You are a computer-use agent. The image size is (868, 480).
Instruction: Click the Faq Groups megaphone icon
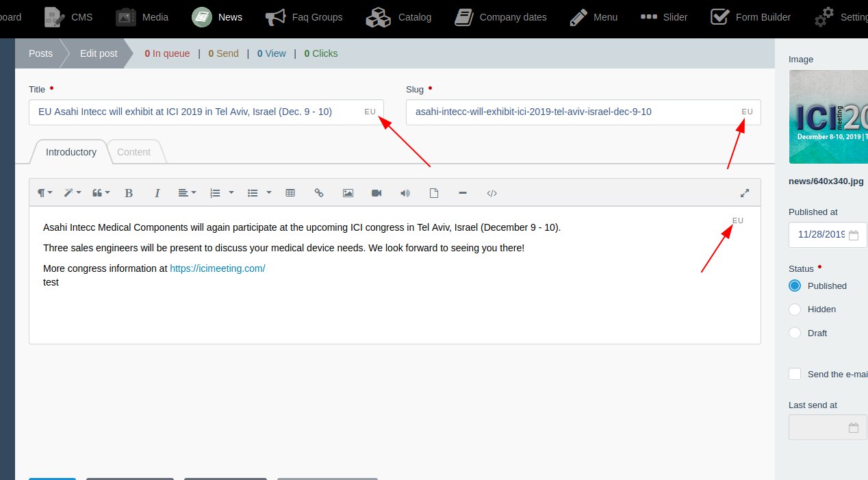click(275, 17)
